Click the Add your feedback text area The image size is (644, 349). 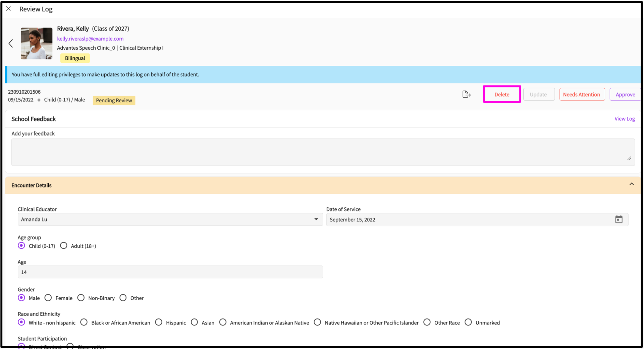(323, 152)
